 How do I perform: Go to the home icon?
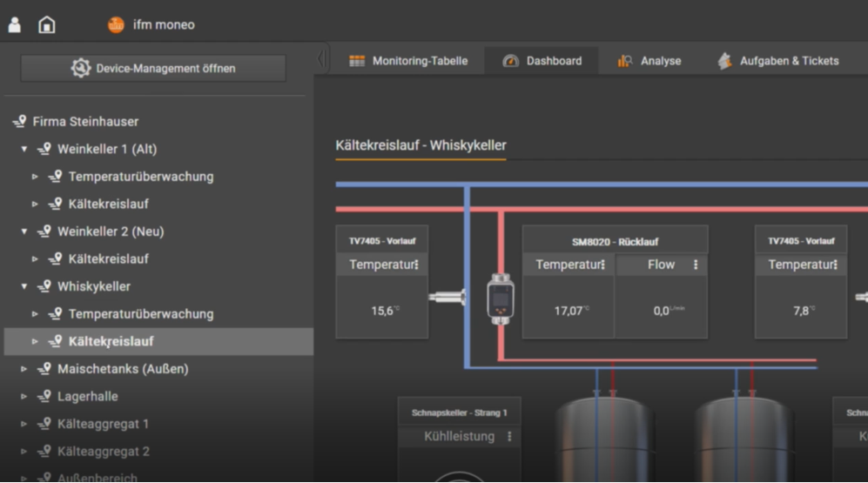46,25
